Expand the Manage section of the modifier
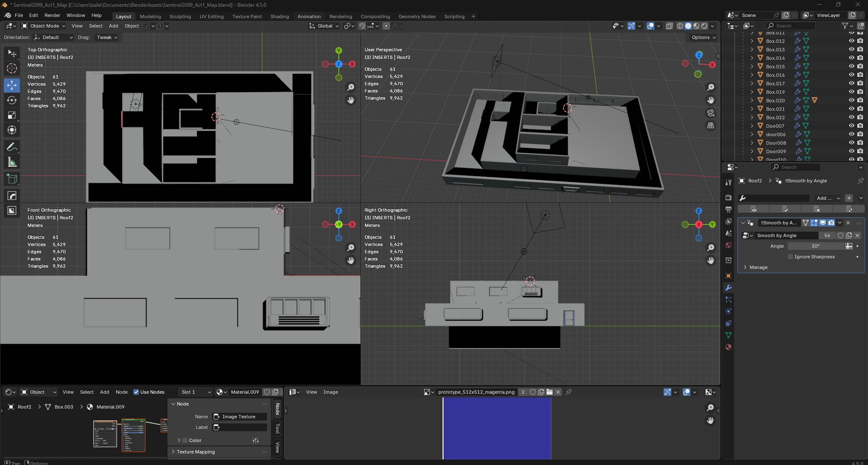The image size is (868, 465). pos(758,267)
